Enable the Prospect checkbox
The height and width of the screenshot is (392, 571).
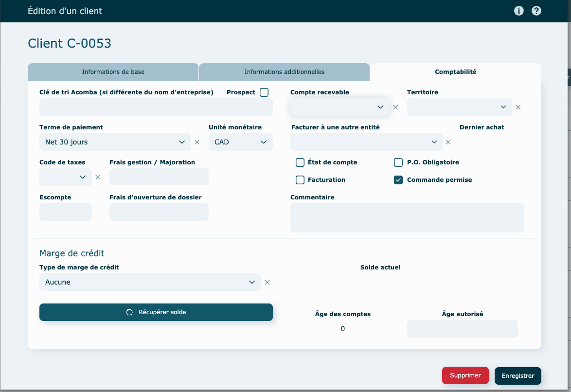pyautogui.click(x=264, y=92)
